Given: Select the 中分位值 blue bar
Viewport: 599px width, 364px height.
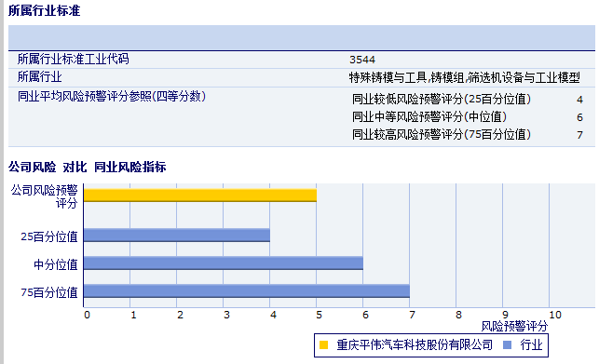Looking at the screenshot, I should pyautogui.click(x=224, y=263).
